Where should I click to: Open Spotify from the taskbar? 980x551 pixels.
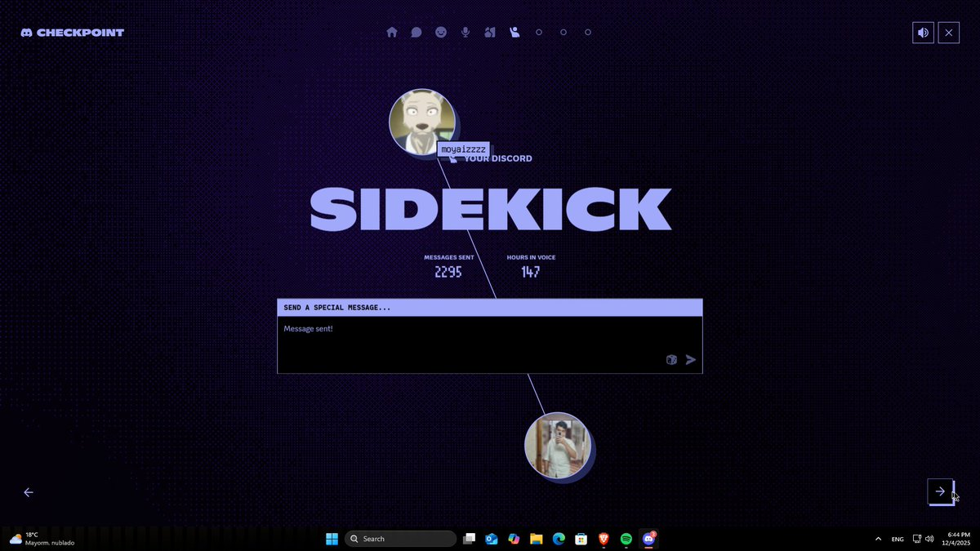(626, 539)
